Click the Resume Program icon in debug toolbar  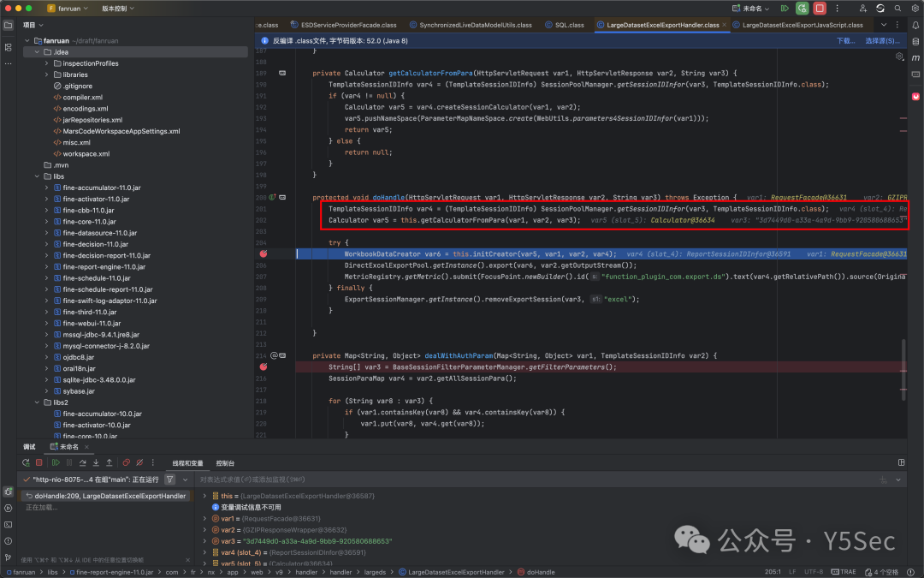56,463
